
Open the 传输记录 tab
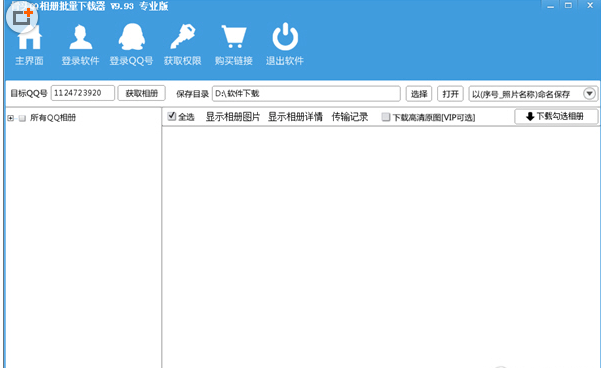click(350, 117)
